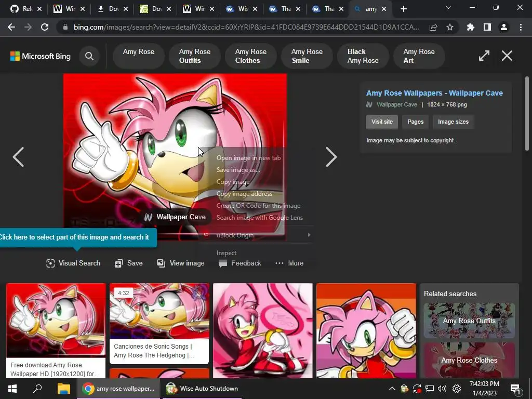This screenshot has width=532, height=399.
Task: Open the extensions puzzle icon
Action: pos(471,27)
